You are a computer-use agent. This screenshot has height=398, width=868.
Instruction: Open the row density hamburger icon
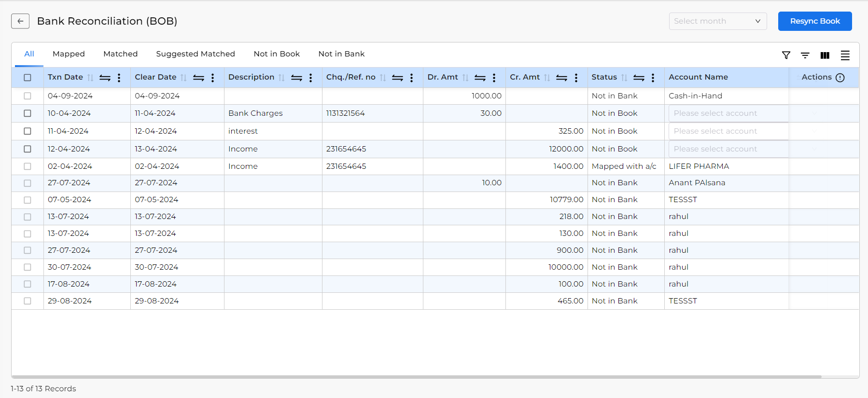coord(845,55)
